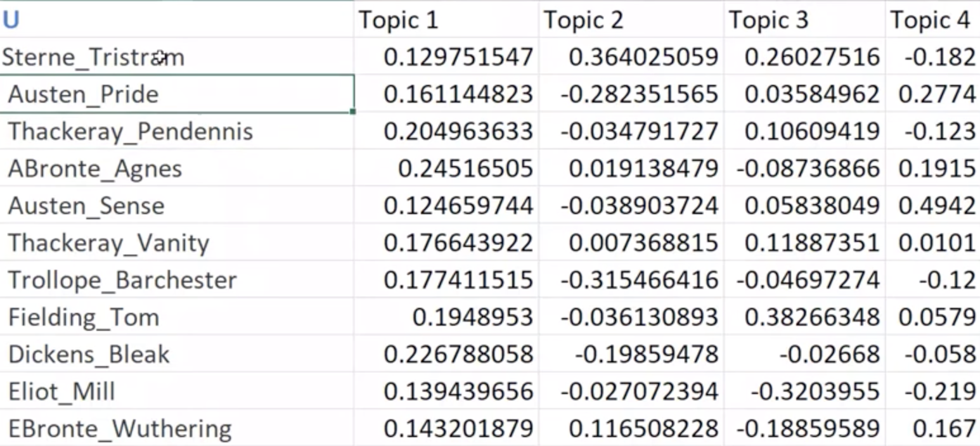980x446 pixels.
Task: Click the Topic 1 column header cell
Action: pyautogui.click(x=399, y=20)
